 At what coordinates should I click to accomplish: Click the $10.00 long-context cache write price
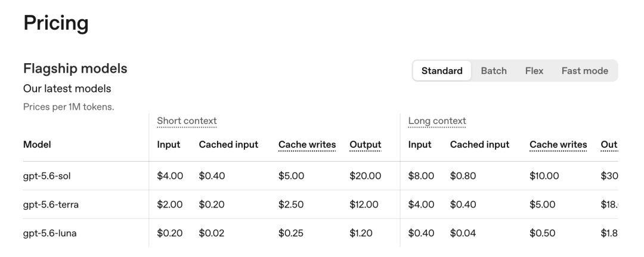(x=544, y=176)
